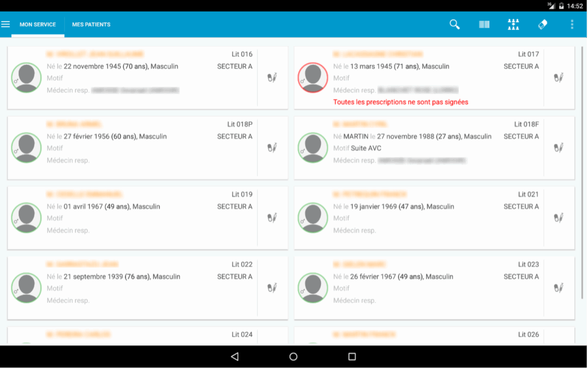Select MARTIN 27 novembre 1988 birth line
Screen dimensions: 588x369
(x=412, y=137)
